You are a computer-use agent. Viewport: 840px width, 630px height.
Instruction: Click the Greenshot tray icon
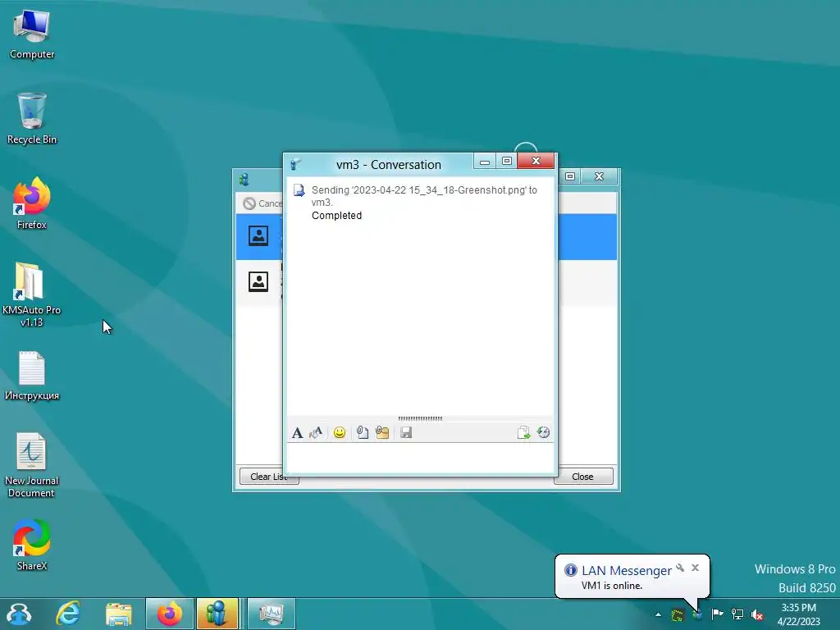(678, 615)
